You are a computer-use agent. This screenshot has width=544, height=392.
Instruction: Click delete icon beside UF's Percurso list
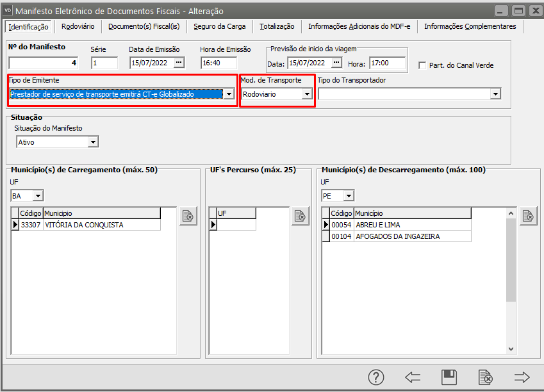point(300,216)
